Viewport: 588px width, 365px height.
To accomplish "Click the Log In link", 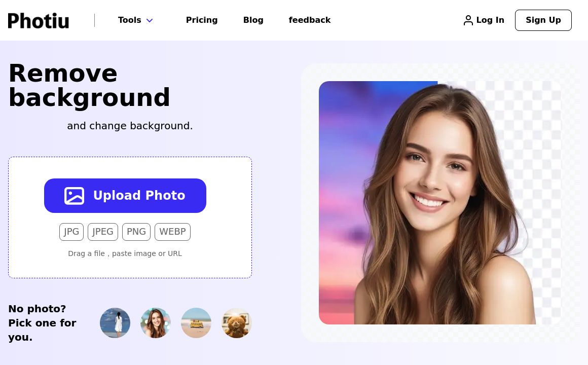I will pos(490,20).
